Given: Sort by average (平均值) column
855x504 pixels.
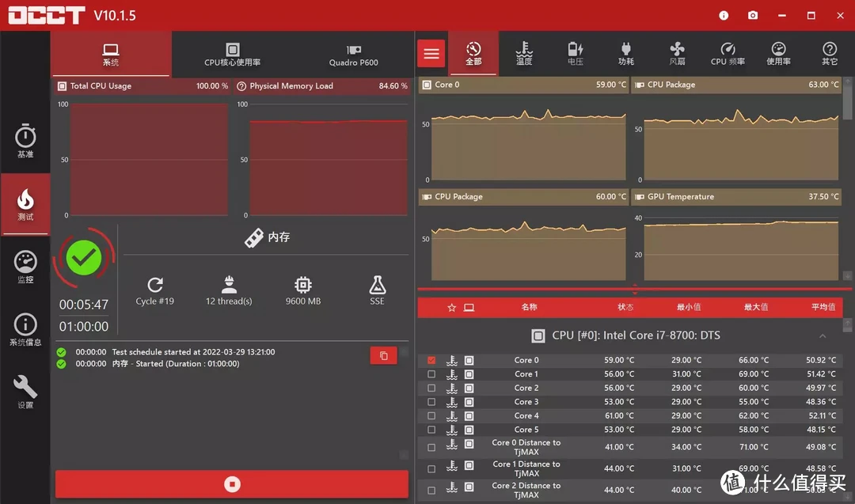Looking at the screenshot, I should [823, 307].
